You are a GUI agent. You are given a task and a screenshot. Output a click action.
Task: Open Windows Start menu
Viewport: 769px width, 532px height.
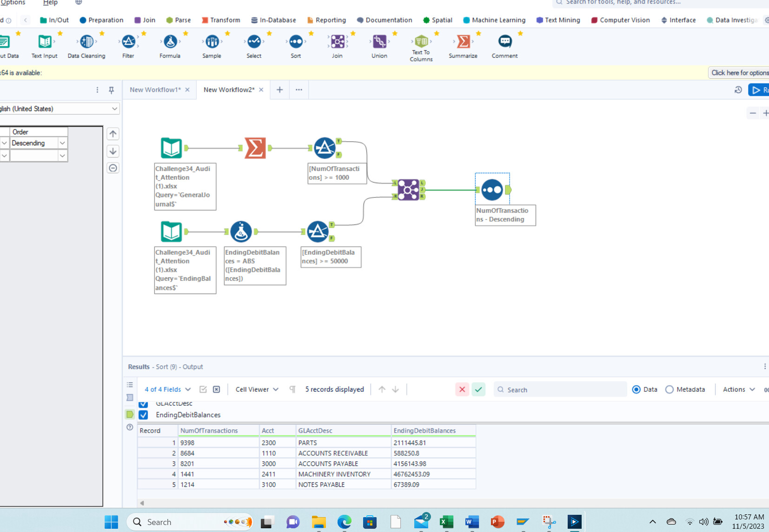(x=111, y=522)
